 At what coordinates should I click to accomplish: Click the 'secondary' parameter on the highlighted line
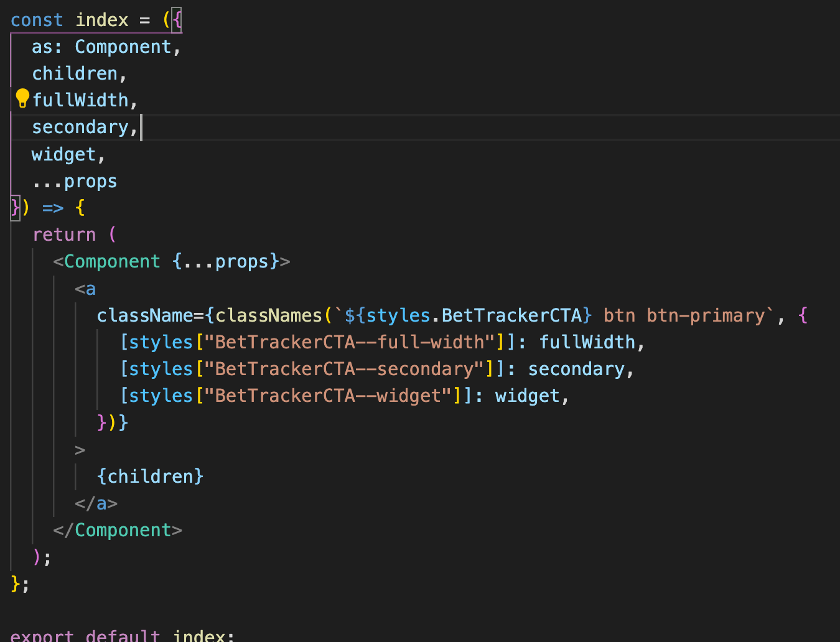[x=80, y=127]
